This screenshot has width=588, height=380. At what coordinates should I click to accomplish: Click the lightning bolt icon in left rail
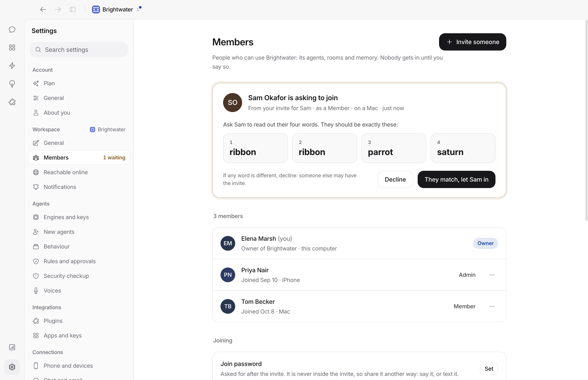pyautogui.click(x=12, y=66)
